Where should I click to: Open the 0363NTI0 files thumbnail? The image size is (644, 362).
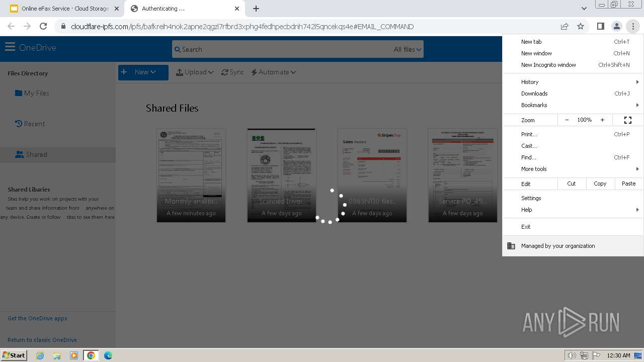coord(372,175)
